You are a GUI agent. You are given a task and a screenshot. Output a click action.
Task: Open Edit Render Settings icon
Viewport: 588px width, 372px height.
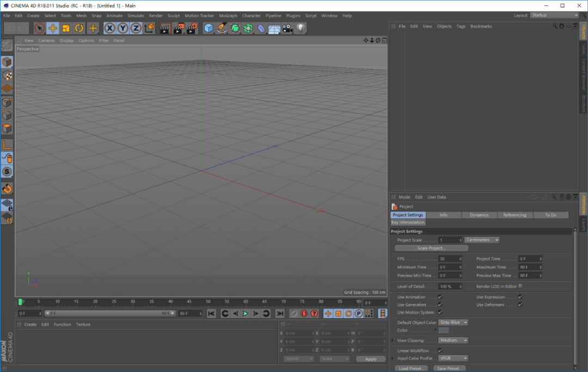(x=192, y=28)
